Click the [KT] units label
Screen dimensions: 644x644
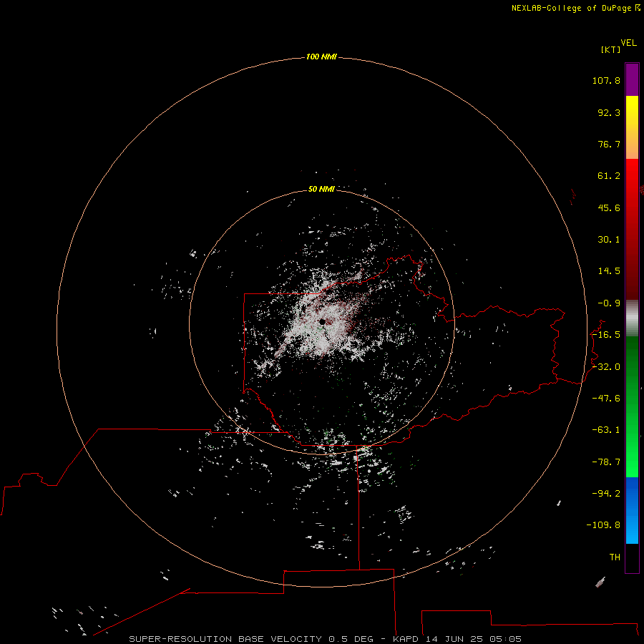(x=611, y=49)
